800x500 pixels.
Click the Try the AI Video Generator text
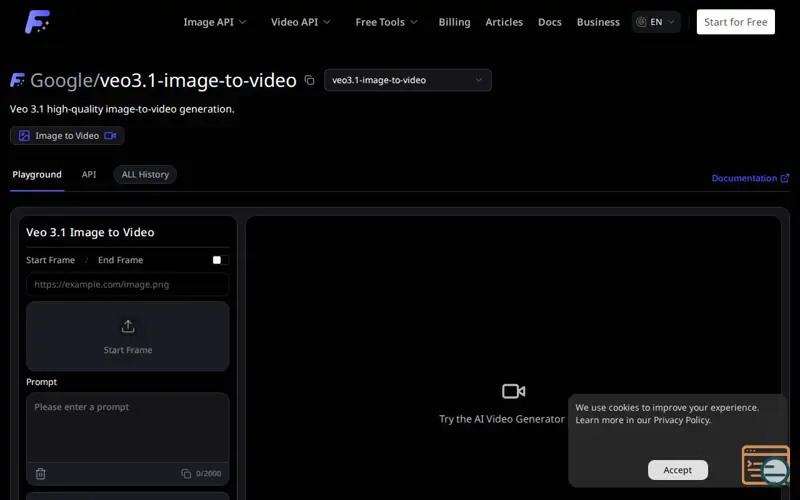pyautogui.click(x=502, y=419)
